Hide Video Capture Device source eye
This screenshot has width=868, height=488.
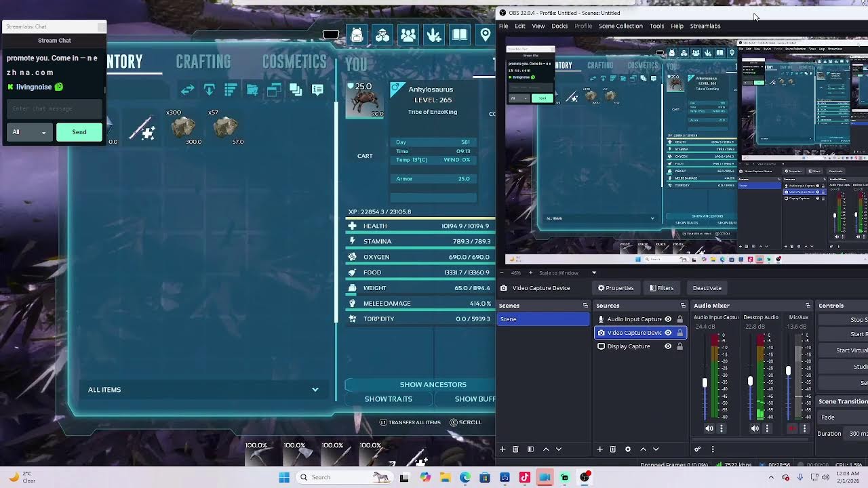click(x=668, y=333)
